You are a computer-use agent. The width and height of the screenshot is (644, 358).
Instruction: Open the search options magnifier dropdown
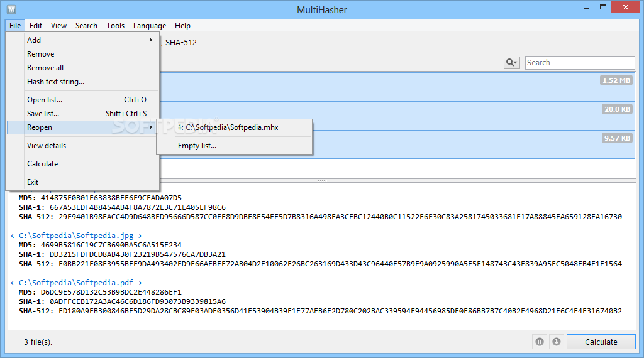511,63
